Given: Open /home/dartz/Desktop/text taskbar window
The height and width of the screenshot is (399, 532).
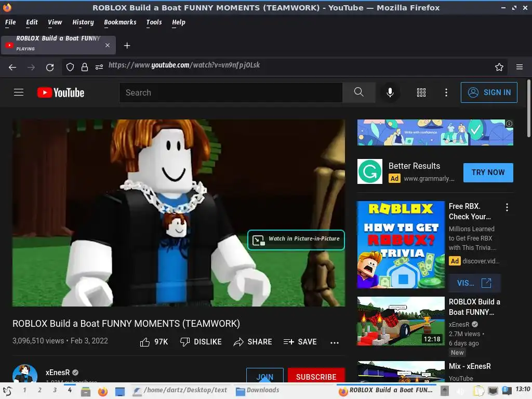Looking at the screenshot, I should pos(180,391).
